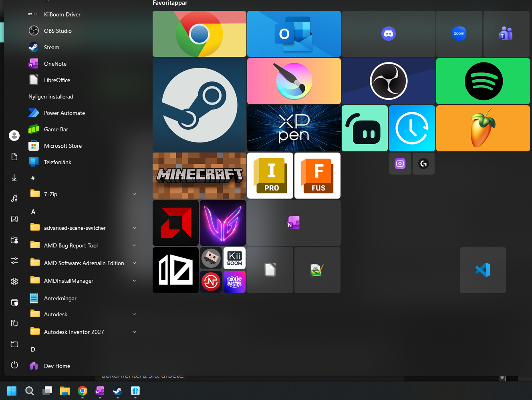Launch the KiiBoom tile
Viewport: 532px width, 400px height.
click(234, 258)
